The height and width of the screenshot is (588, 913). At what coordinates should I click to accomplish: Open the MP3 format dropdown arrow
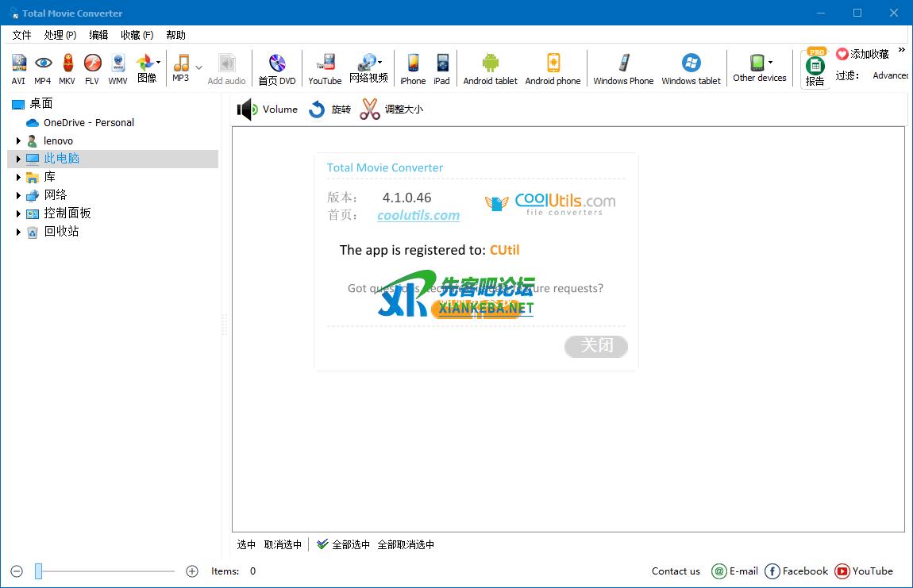point(198,67)
